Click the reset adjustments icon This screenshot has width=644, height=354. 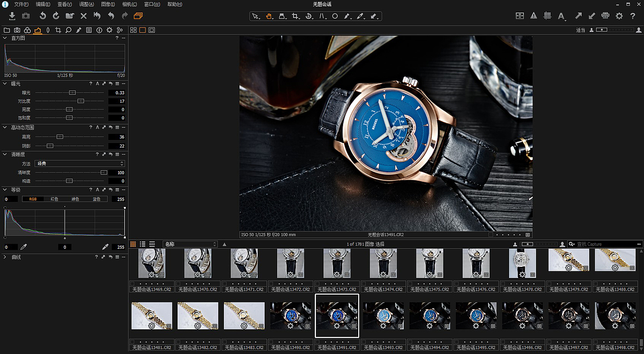97,16
